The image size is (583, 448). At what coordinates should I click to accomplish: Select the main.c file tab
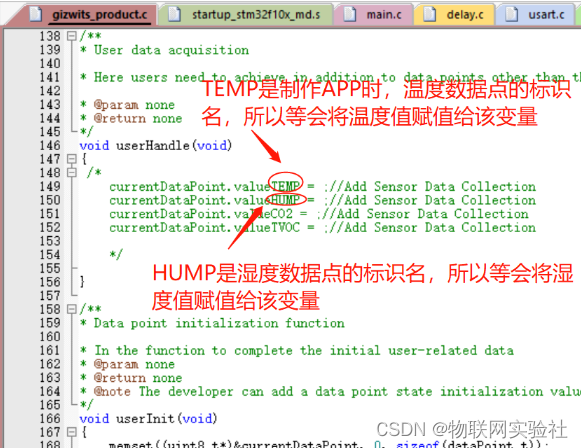click(374, 15)
